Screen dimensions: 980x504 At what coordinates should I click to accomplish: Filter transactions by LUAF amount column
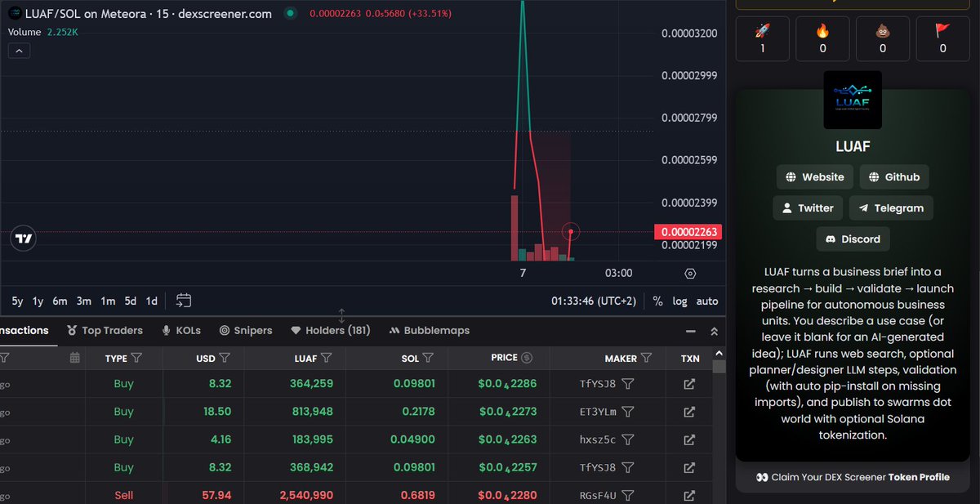tap(326, 358)
